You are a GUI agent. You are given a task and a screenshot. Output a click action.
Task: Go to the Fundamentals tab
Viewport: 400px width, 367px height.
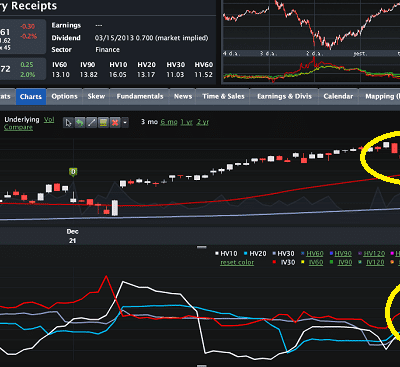point(140,97)
